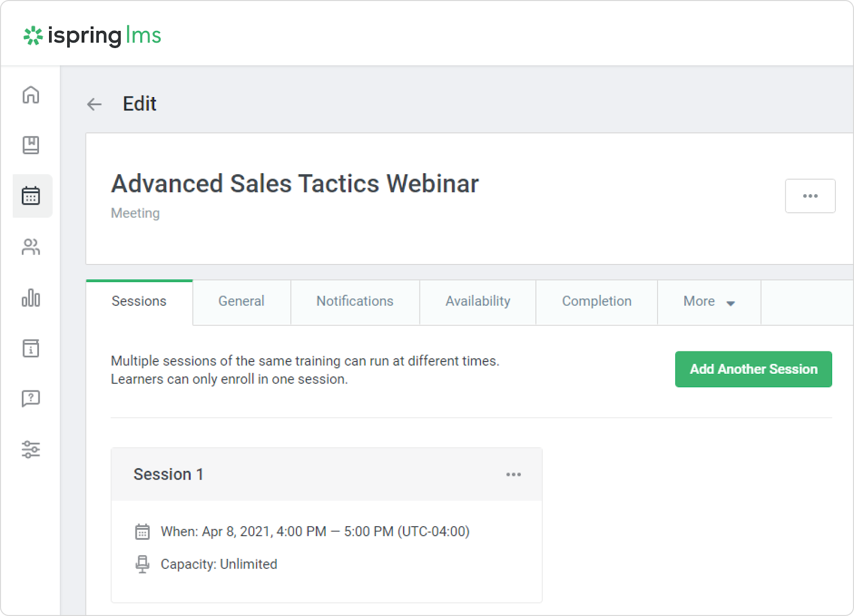Open the Reports bar chart icon
This screenshot has width=854, height=616.
point(31,298)
